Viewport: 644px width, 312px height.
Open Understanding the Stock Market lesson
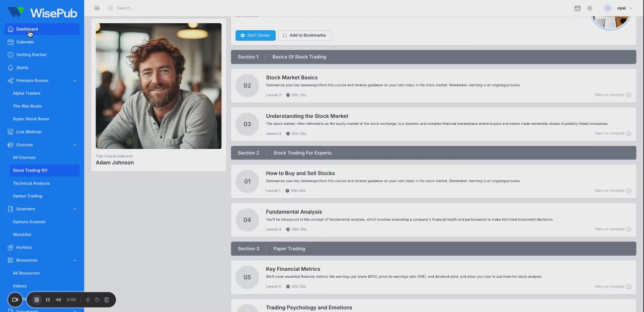[433, 124]
